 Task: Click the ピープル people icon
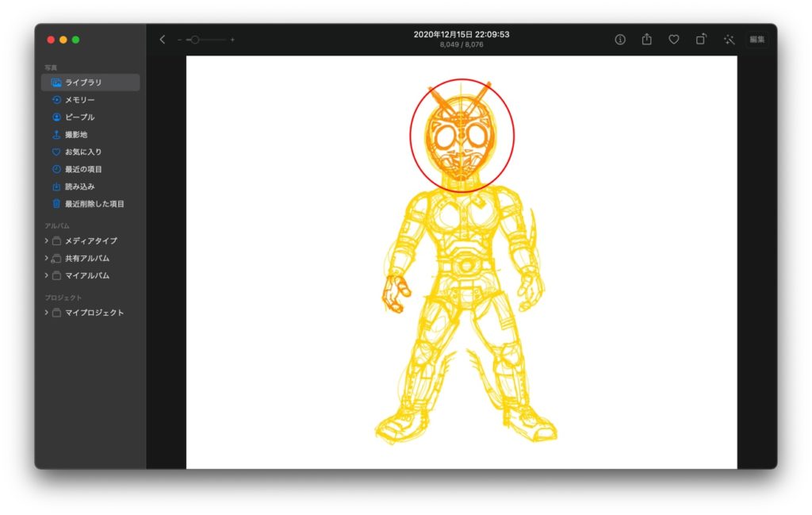pos(56,117)
